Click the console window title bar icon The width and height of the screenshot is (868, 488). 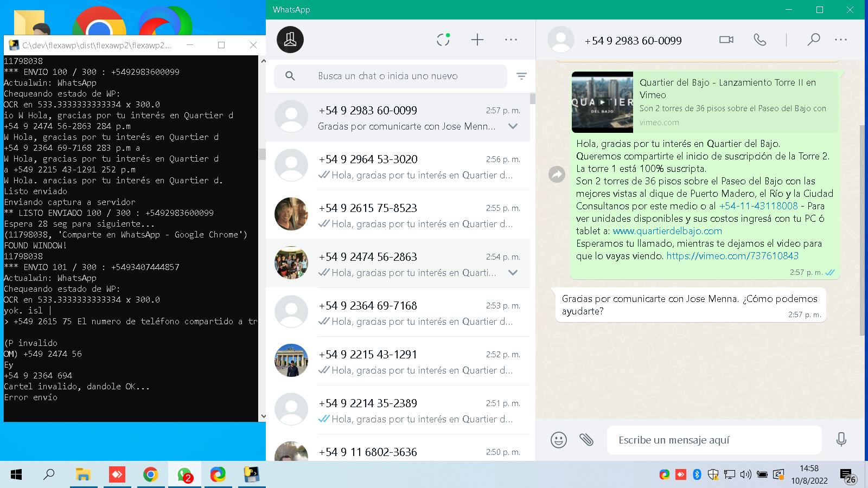[x=14, y=45]
